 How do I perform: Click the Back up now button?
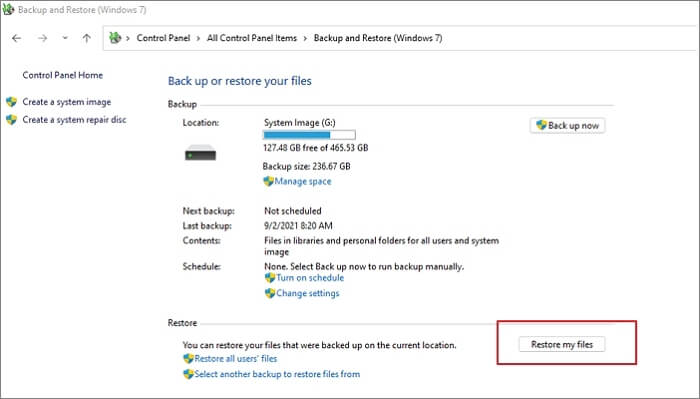coord(567,125)
